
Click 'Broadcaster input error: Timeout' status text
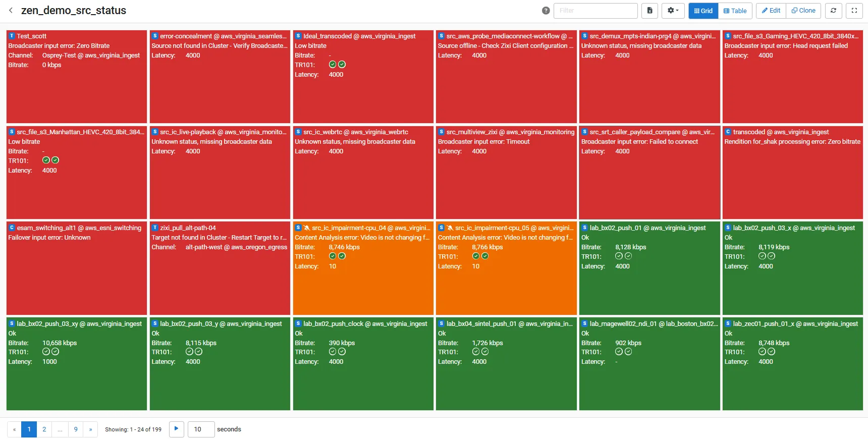click(484, 141)
